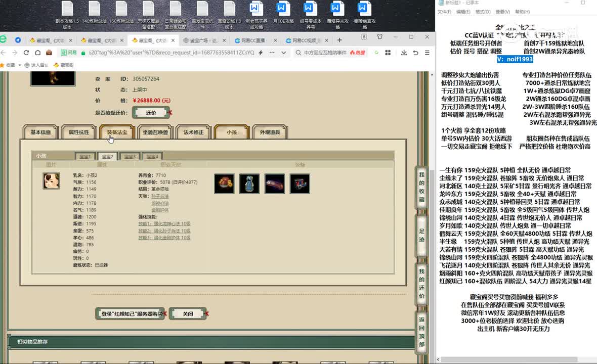
Task: Open the 140炼狱总结 desktop file
Action: 94,13
